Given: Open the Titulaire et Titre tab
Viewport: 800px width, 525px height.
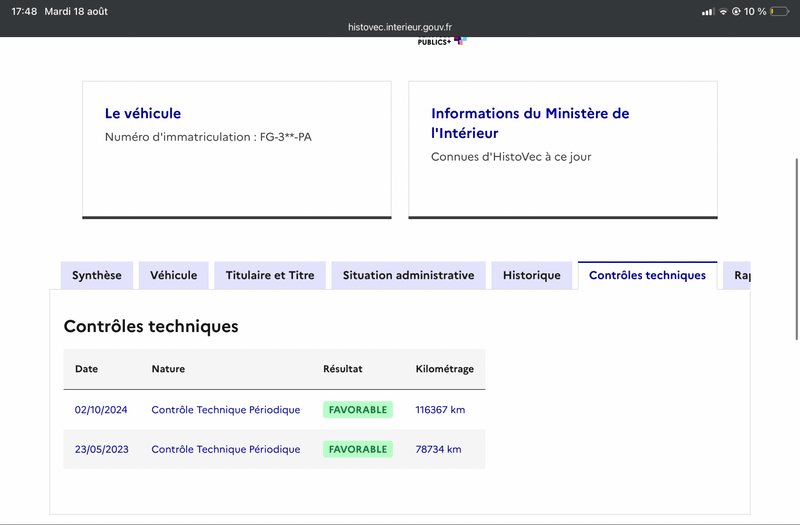Looking at the screenshot, I should 270,276.
